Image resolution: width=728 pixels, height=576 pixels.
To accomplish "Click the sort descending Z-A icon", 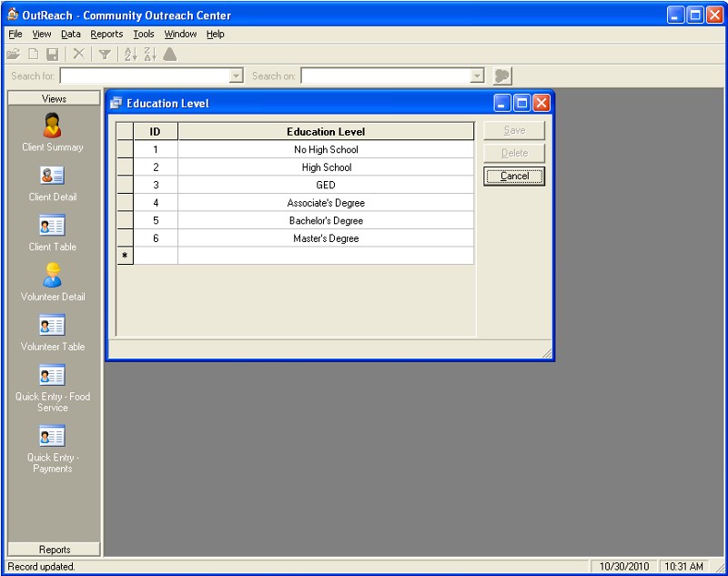I will tap(149, 55).
